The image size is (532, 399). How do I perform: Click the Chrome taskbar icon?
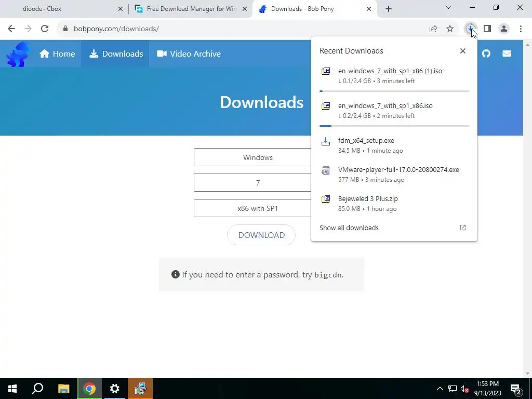coord(89,389)
